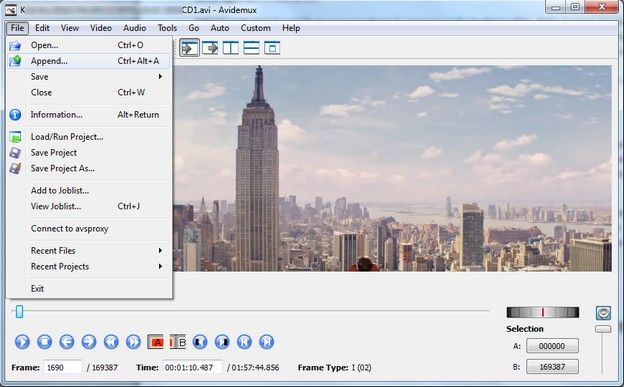Open the Edit menu
This screenshot has height=387, width=624.
(x=42, y=28)
